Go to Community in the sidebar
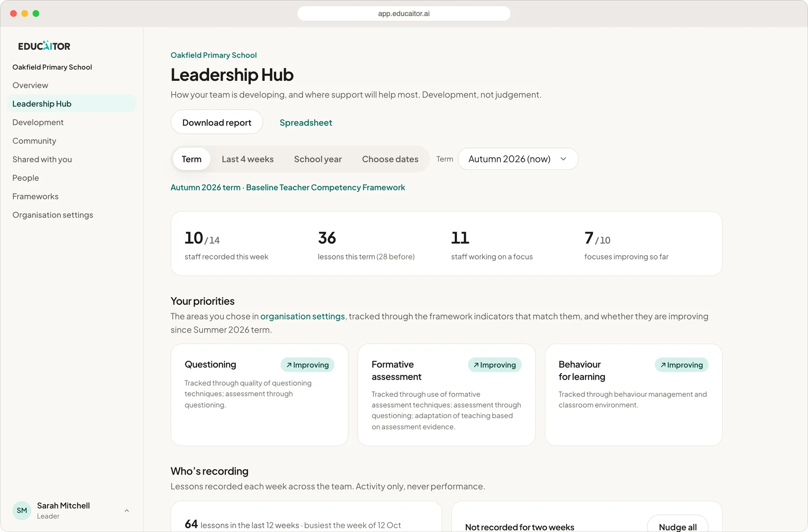 pyautogui.click(x=71, y=141)
